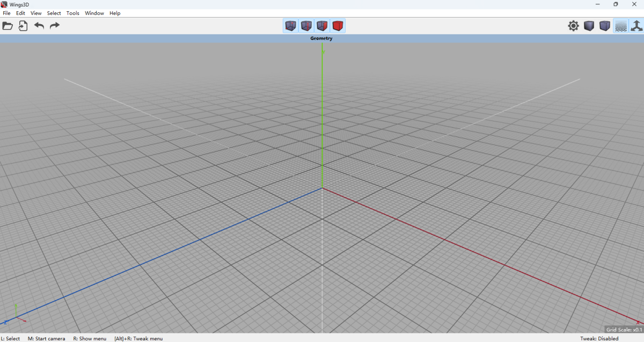Expand the Tools menu
Viewport: 644px width, 342px height.
point(72,13)
